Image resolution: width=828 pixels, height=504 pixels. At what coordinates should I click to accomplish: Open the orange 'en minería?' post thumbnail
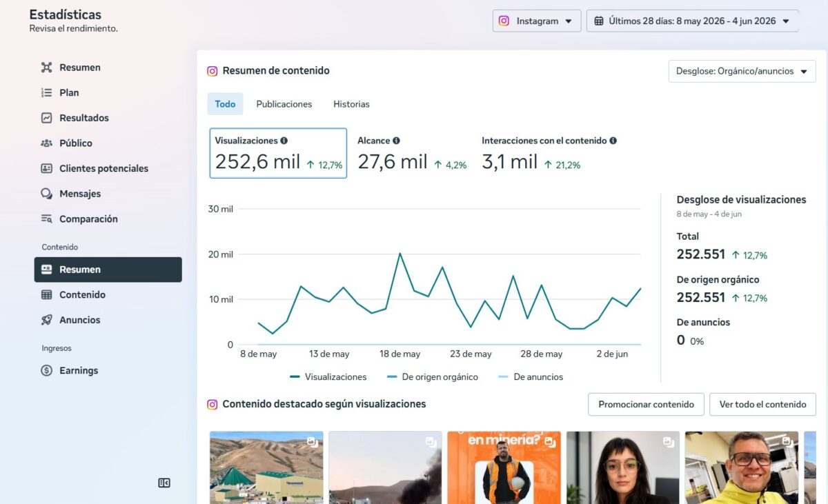click(x=504, y=467)
